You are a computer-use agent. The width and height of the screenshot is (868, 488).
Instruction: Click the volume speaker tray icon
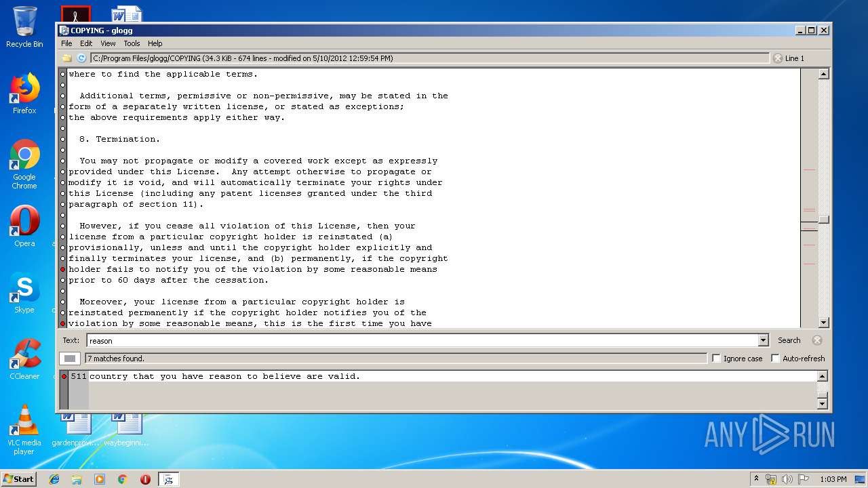point(787,479)
